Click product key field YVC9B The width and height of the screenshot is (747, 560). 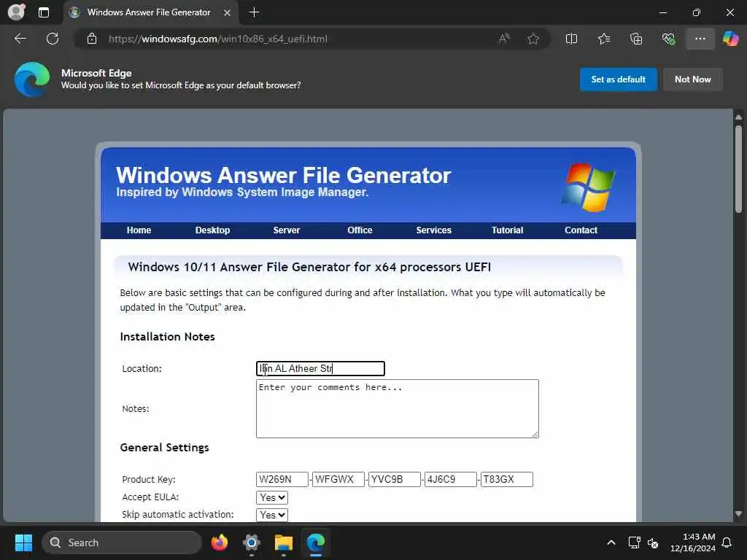point(395,479)
